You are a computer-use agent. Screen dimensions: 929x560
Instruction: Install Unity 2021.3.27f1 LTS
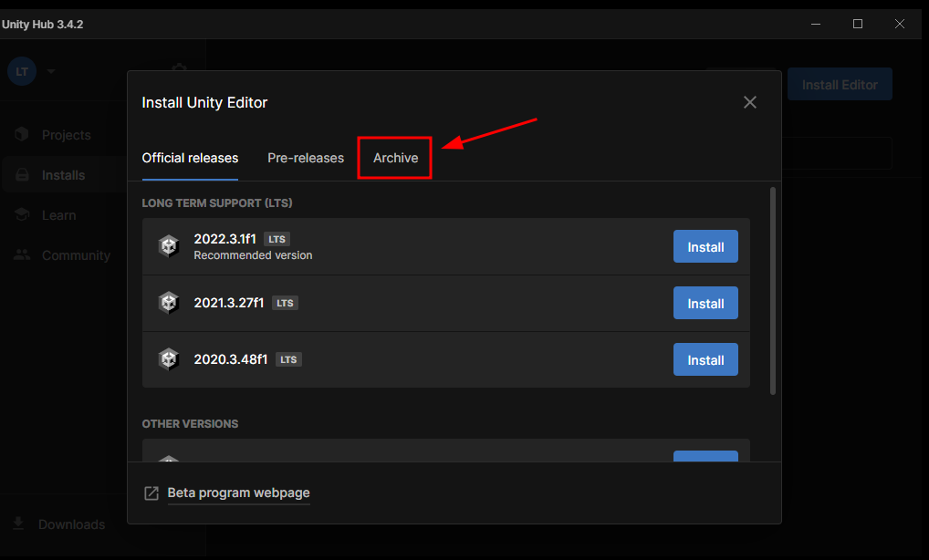tap(705, 303)
